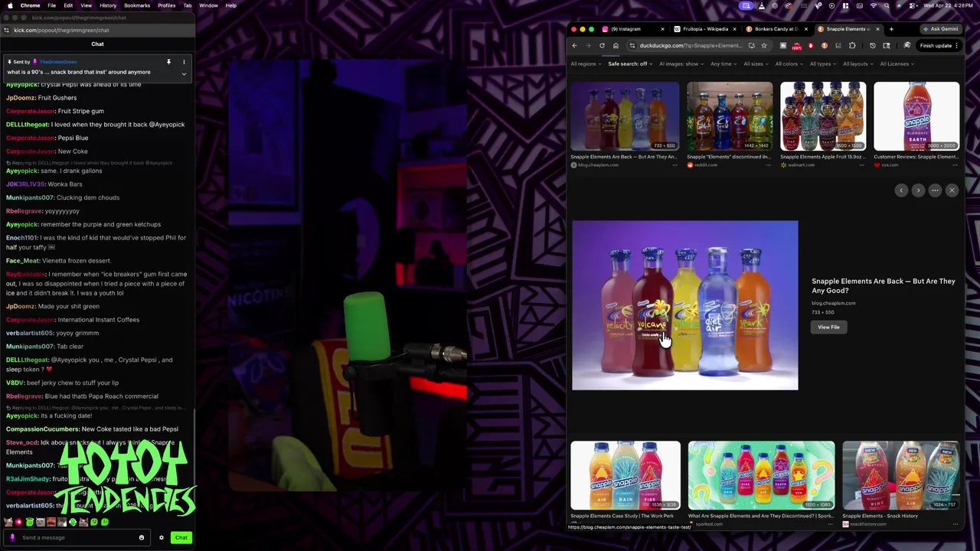
Task: Click the Finish update button
Action: 939,46
